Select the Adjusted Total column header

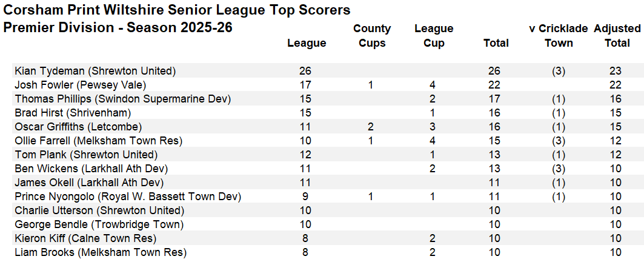click(x=617, y=36)
